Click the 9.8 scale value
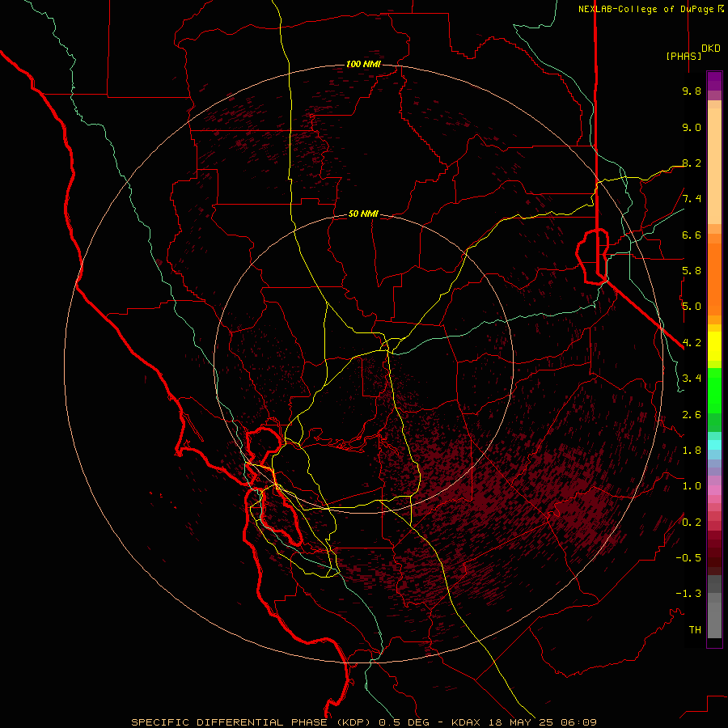This screenshot has width=728, height=728. click(x=692, y=91)
